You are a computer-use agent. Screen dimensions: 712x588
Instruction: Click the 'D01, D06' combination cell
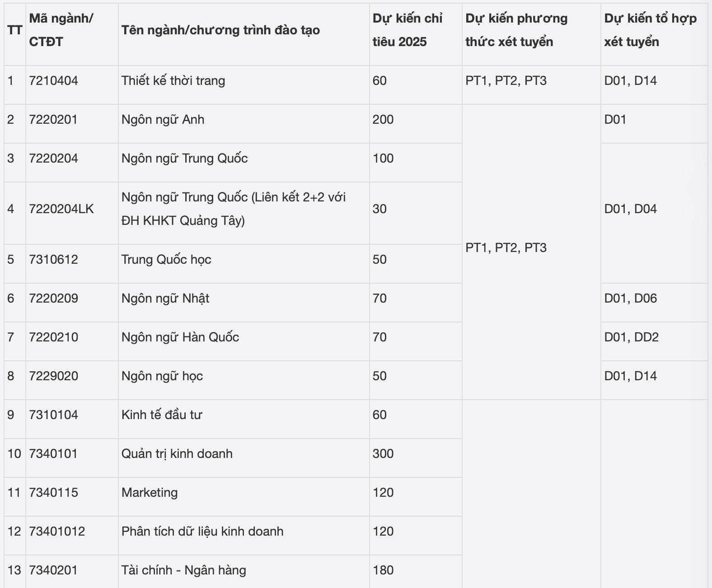click(x=630, y=299)
